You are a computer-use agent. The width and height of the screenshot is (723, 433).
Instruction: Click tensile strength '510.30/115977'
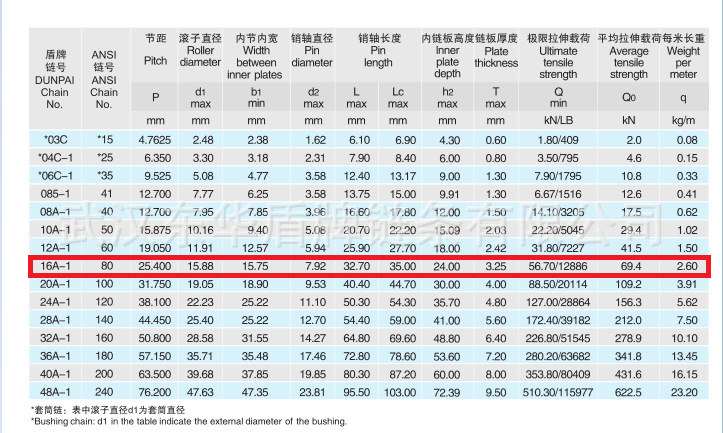tap(557, 392)
